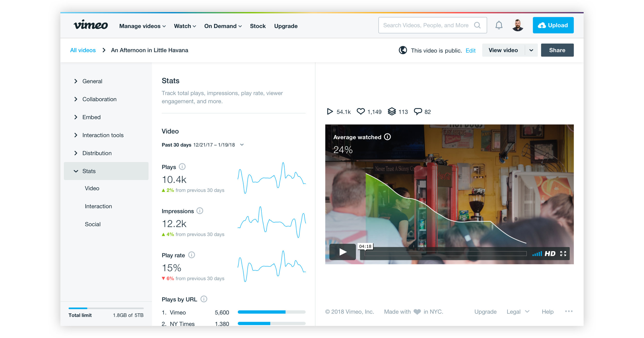Open the Past 30 days date range dropdown
The height and width of the screenshot is (338, 644).
(x=203, y=145)
